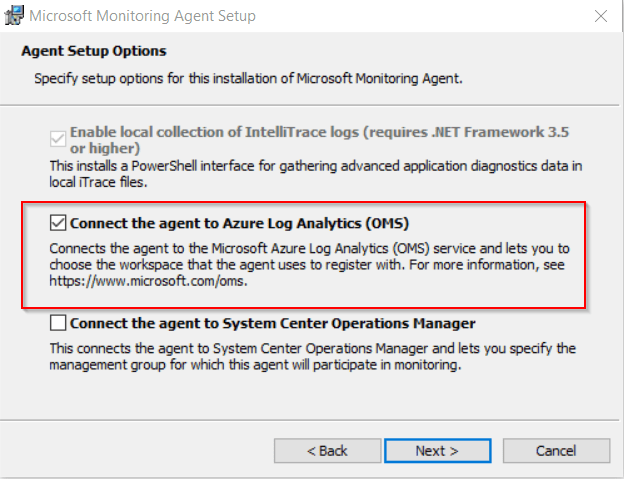Tick the System Center Operations Manager checkbox
Screen dimensions: 624x479
point(59,323)
